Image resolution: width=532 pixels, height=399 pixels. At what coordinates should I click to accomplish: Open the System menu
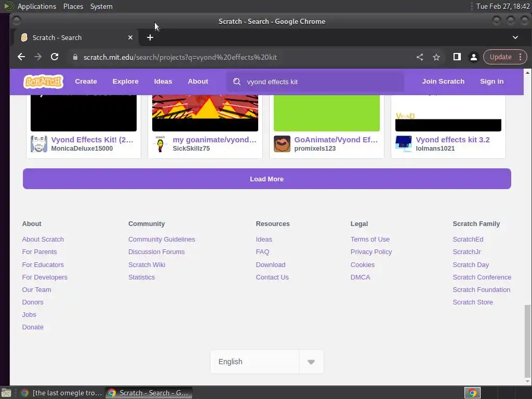click(x=101, y=6)
